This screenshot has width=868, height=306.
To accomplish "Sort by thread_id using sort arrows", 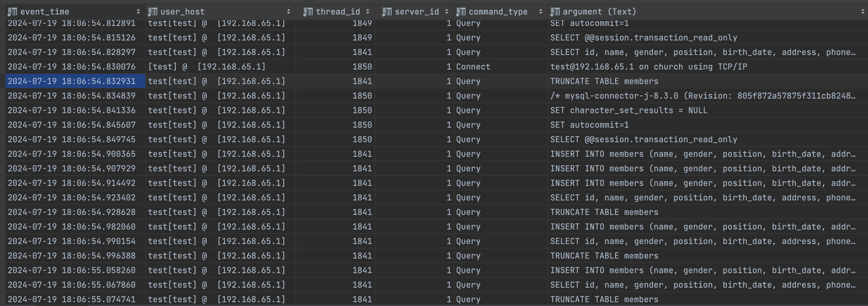I will pos(368,12).
